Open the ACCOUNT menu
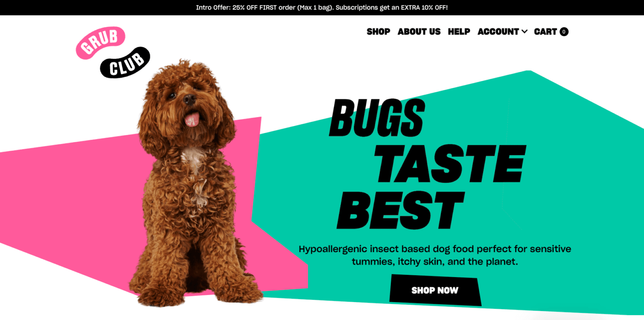The height and width of the screenshot is (320, 644). click(498, 32)
